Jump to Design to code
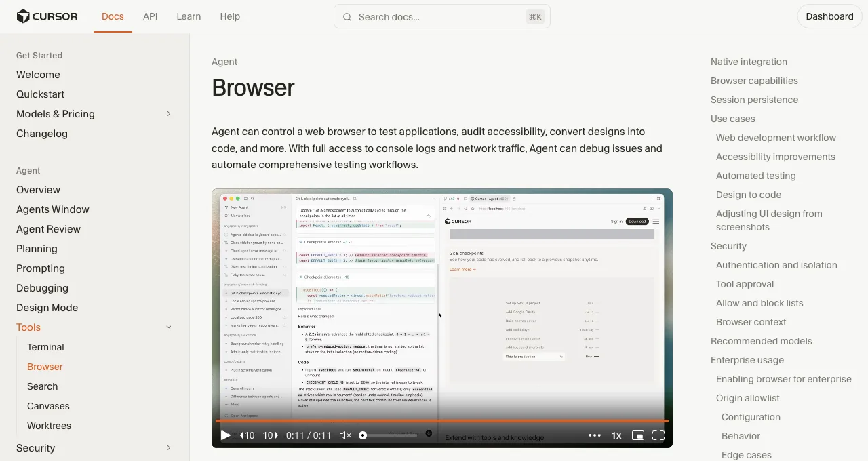 (749, 195)
